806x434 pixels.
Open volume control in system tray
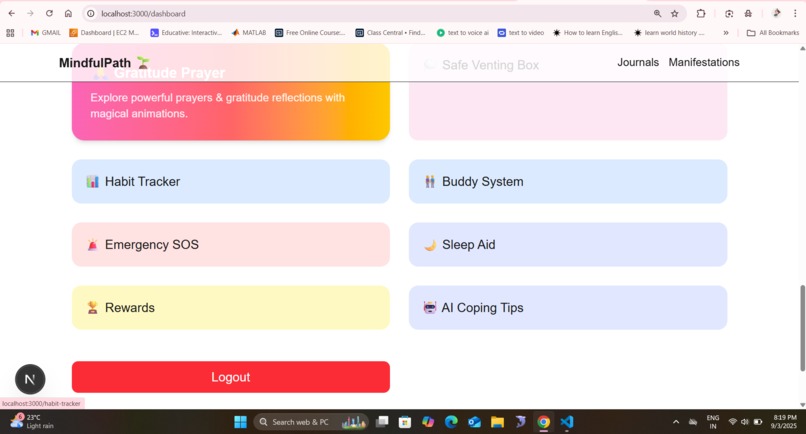(x=745, y=422)
